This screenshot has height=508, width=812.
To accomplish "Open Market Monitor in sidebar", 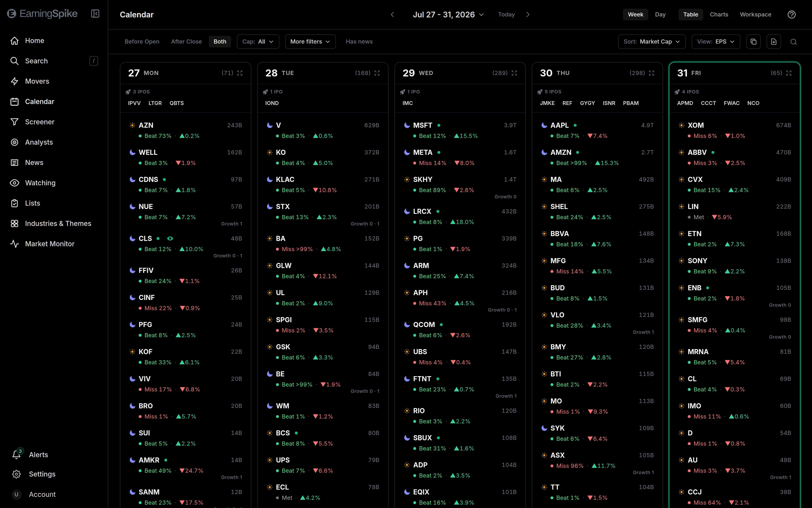I will 54,244.
